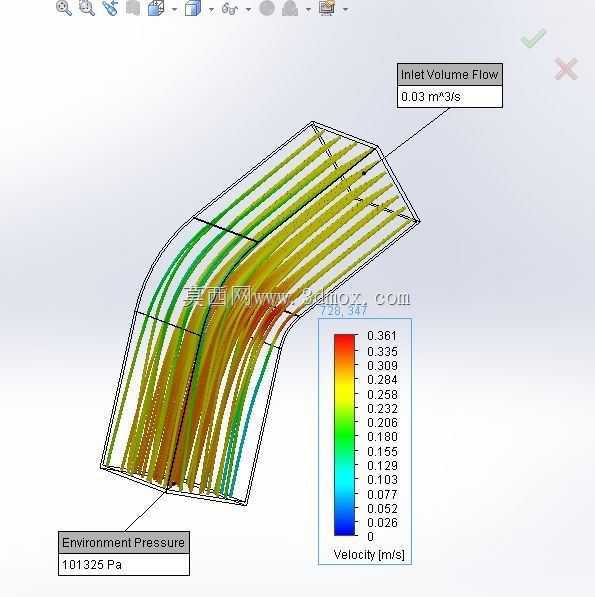The width and height of the screenshot is (595, 597).
Task: Click the Hide/Show Items glasses icon
Action: [230, 8]
